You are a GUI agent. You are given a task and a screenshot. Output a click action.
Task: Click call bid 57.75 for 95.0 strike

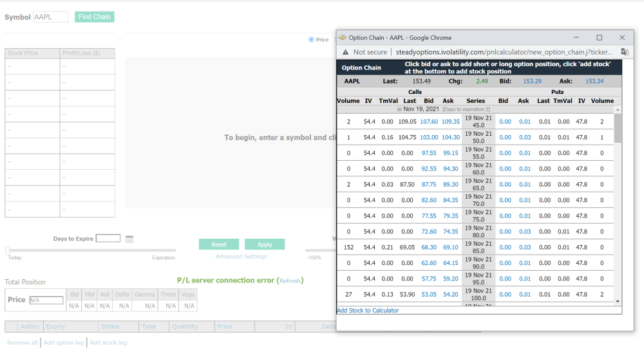point(429,279)
